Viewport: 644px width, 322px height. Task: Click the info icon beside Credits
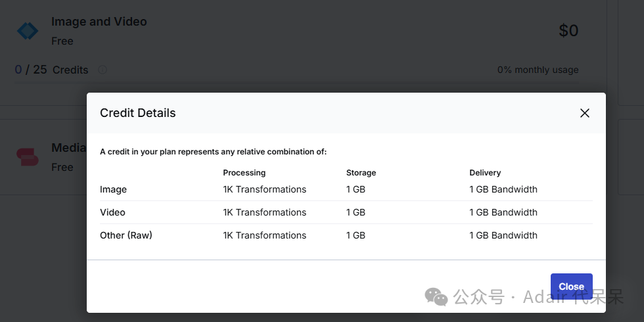coord(103,70)
